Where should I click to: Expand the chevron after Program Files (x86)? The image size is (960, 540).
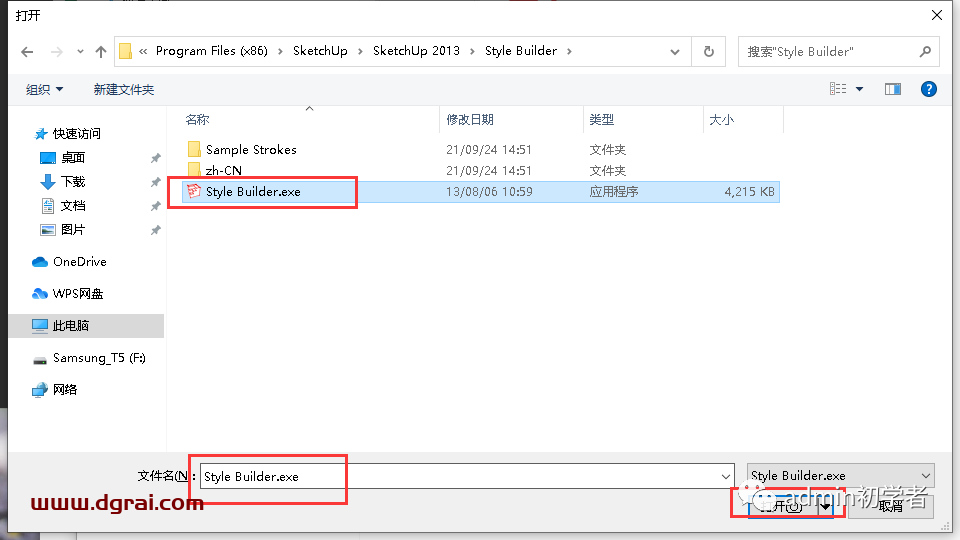coord(280,51)
